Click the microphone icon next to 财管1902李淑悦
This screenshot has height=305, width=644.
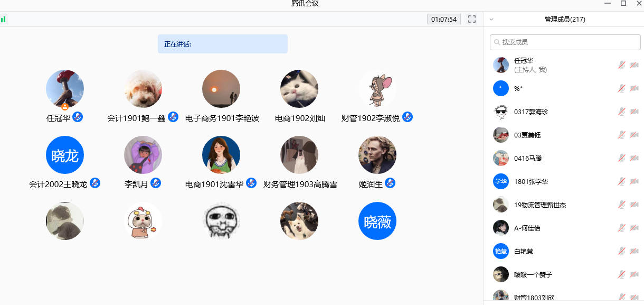(408, 117)
